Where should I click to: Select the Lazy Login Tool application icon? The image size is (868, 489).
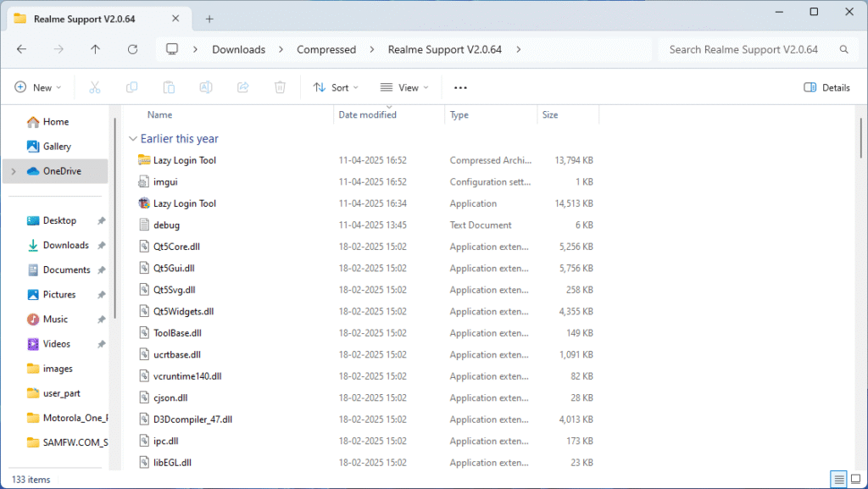(x=144, y=203)
